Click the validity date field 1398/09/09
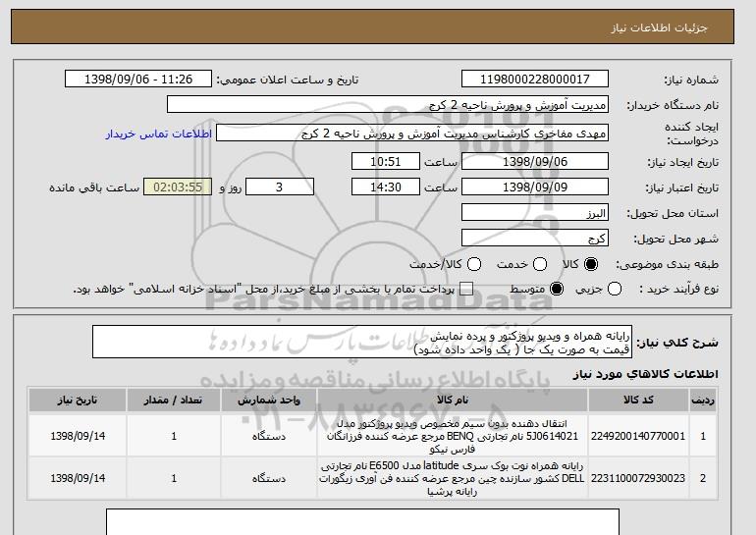Image resolution: width=756 pixels, height=535 pixels. (535, 187)
